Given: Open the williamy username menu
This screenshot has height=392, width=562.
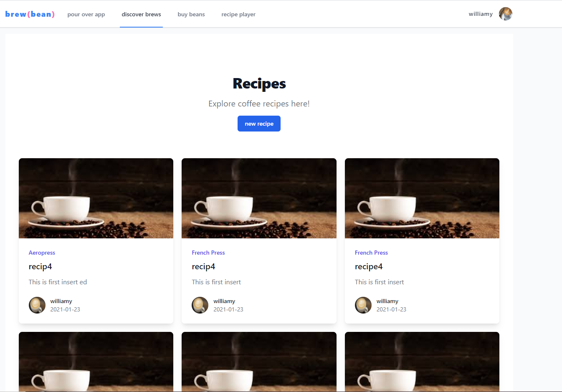Looking at the screenshot, I should (x=481, y=14).
